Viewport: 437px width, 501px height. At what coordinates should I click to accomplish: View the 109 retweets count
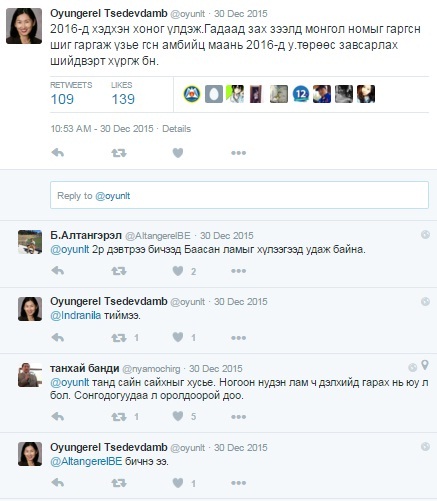click(x=62, y=99)
